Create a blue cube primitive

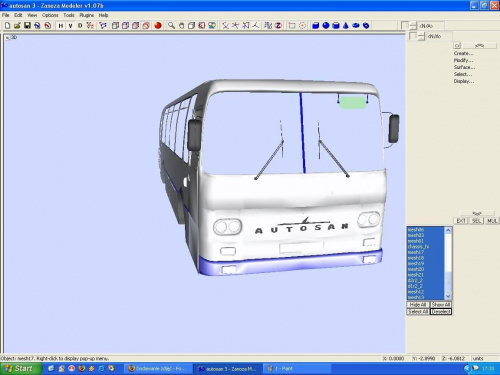(315, 25)
